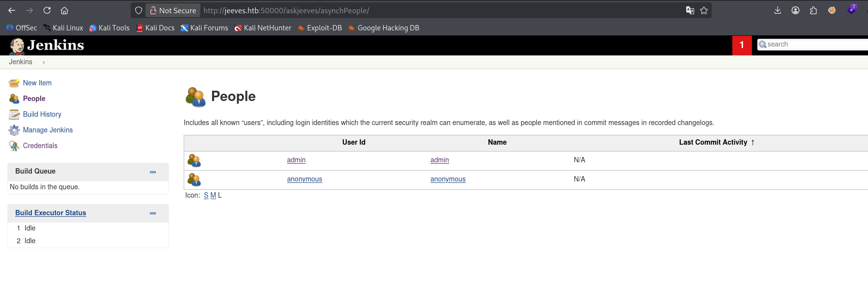868x281 pixels.
Task: Click the Jenkins title text in header
Action: pyautogui.click(x=56, y=45)
